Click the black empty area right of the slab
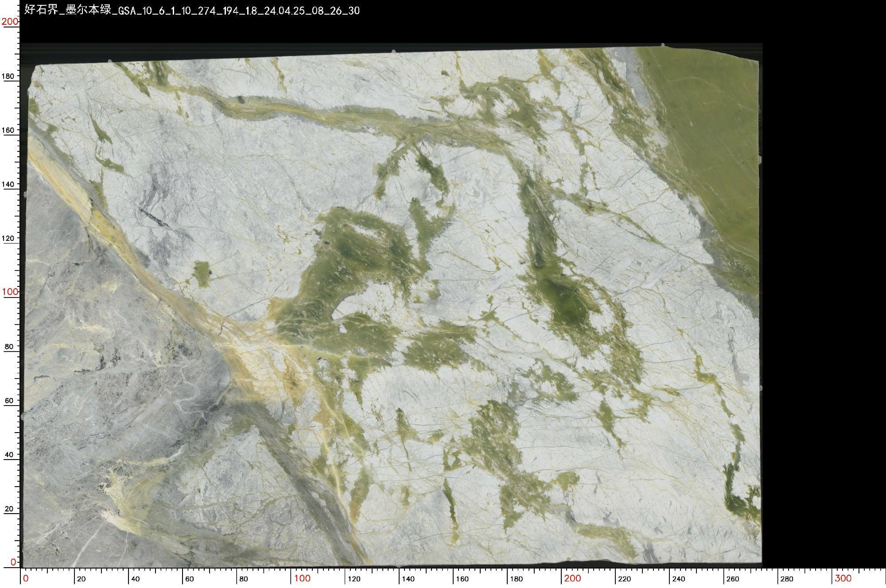 (824, 288)
